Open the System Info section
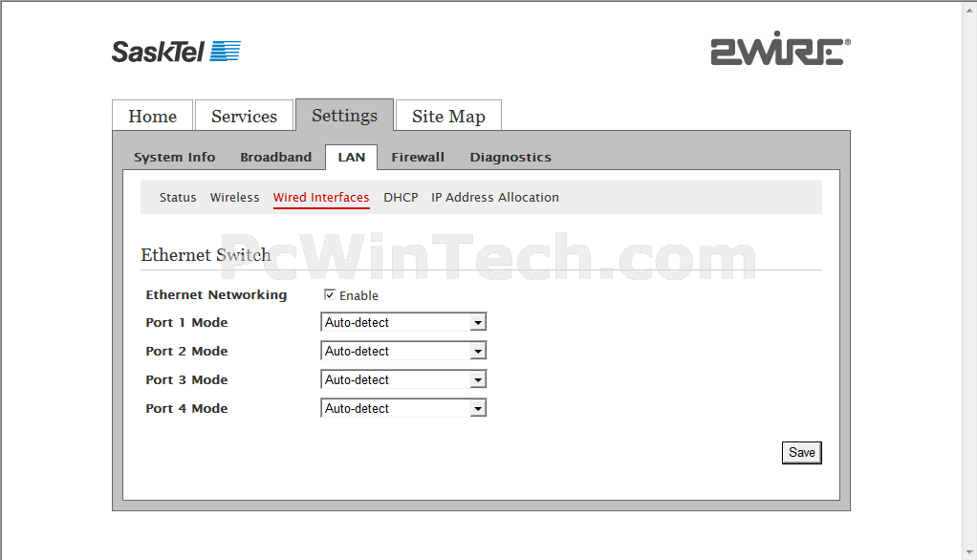This screenshot has width=977, height=560. pyautogui.click(x=174, y=158)
